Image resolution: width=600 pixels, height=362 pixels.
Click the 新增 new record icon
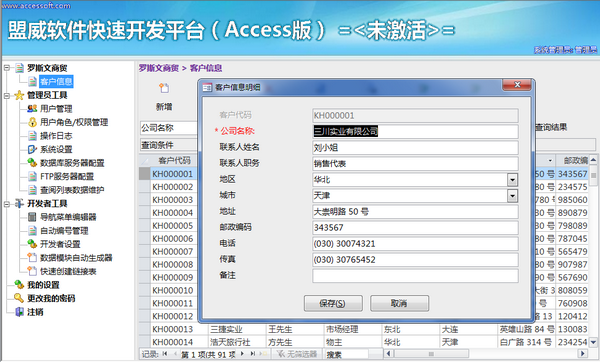(x=164, y=88)
